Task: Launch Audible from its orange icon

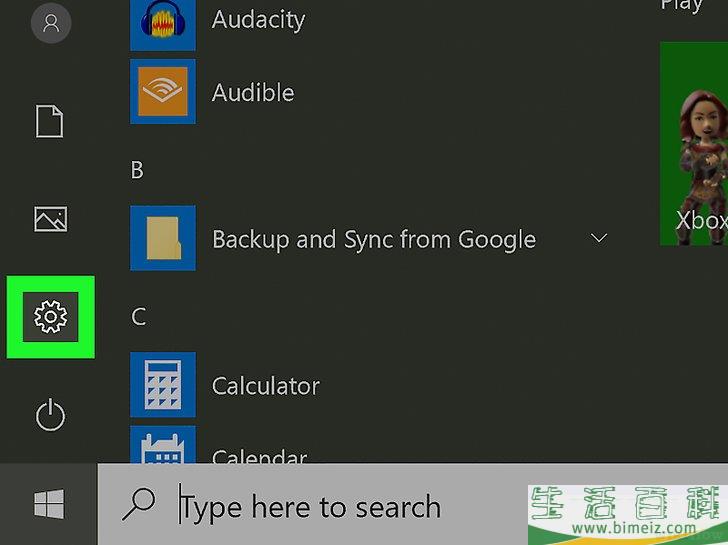Action: coord(163,91)
